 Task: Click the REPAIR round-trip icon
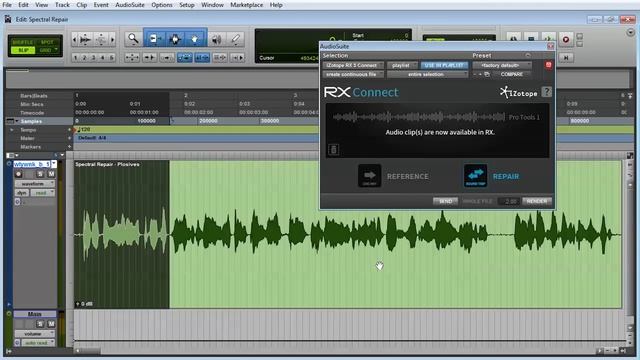coord(475,176)
